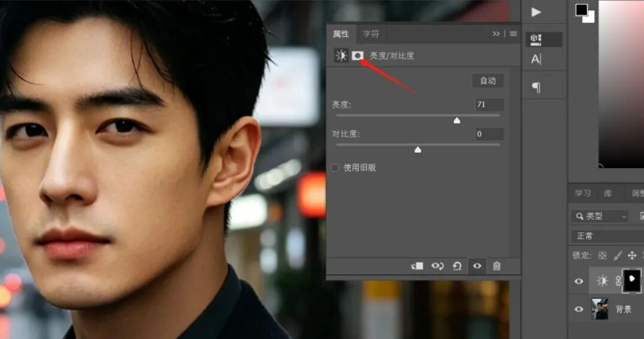This screenshot has width=644, height=339.
Task: Delete the adjustment layer with trash icon
Action: pyautogui.click(x=496, y=266)
